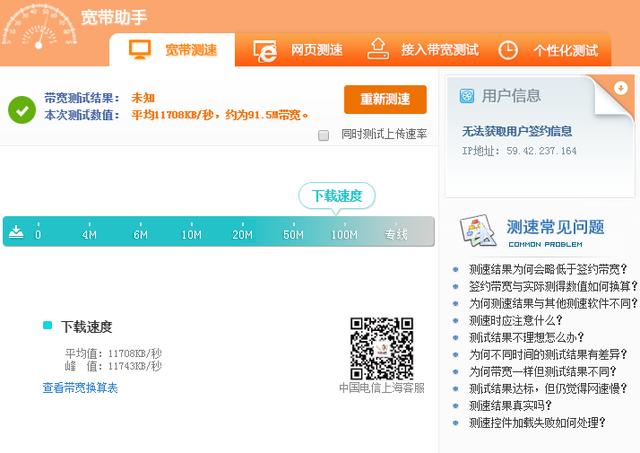Click the speedometer gauge logo

click(39, 27)
